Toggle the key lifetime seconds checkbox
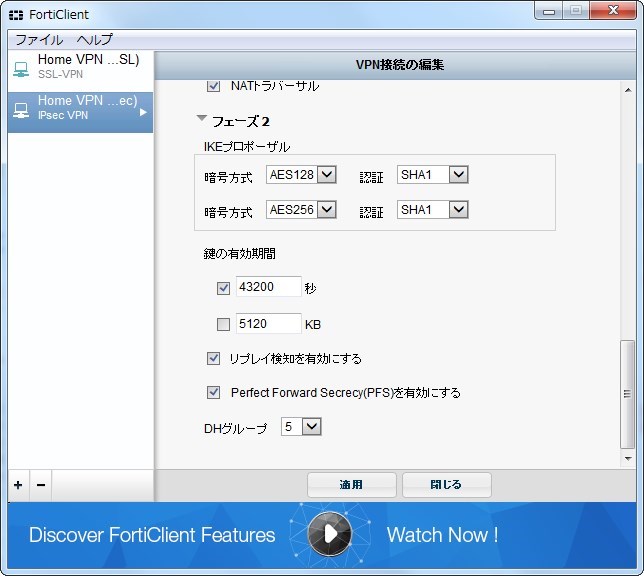The image size is (644, 576). click(223, 288)
